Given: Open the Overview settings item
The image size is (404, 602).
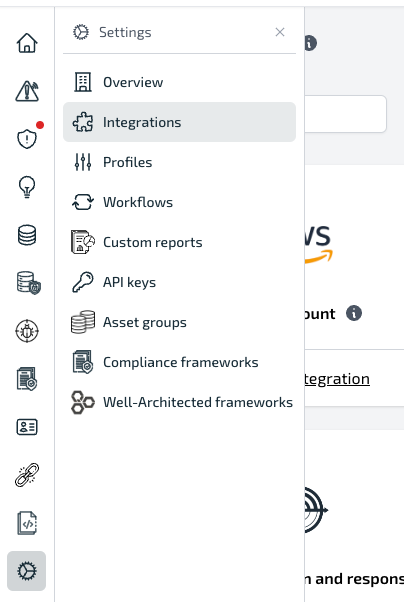Looking at the screenshot, I should click(x=179, y=82).
